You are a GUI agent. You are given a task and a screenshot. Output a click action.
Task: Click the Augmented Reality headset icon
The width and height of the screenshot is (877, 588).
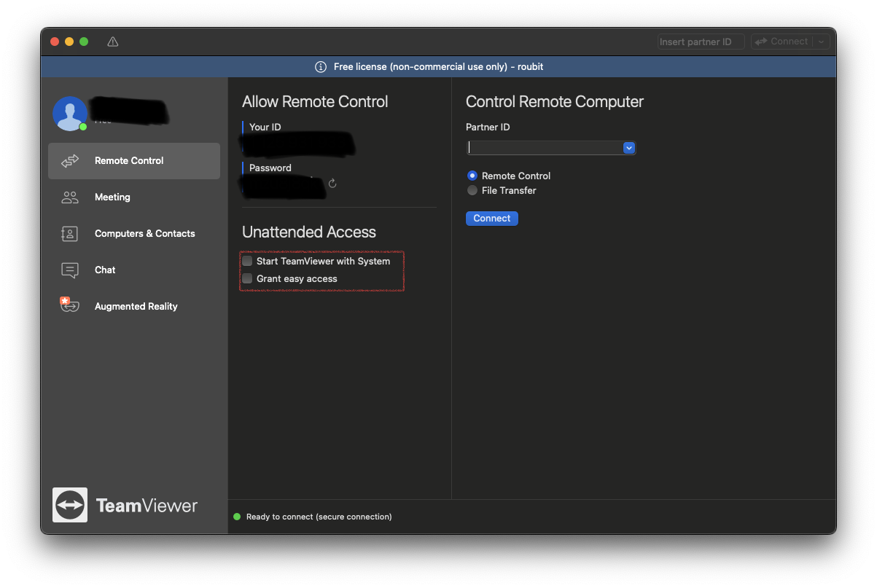pos(69,305)
